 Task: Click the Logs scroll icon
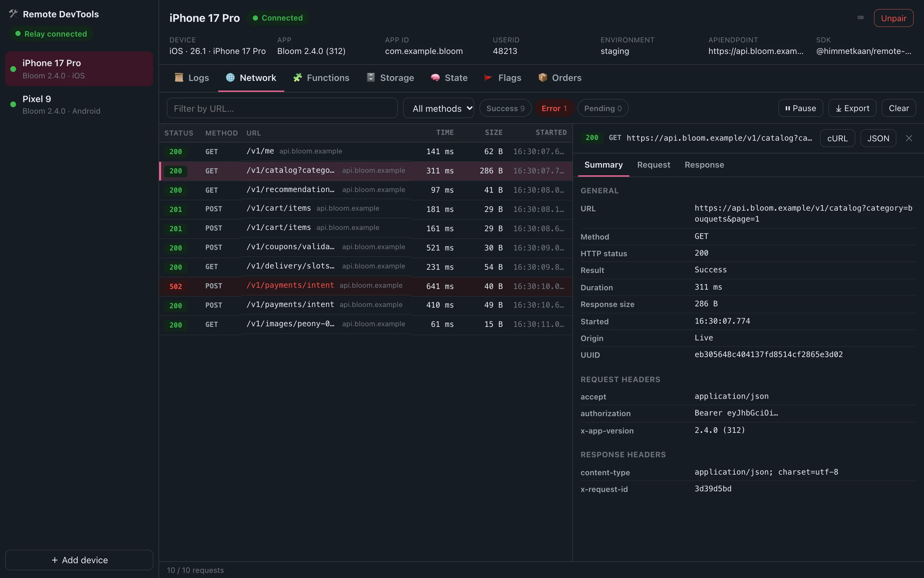click(179, 78)
